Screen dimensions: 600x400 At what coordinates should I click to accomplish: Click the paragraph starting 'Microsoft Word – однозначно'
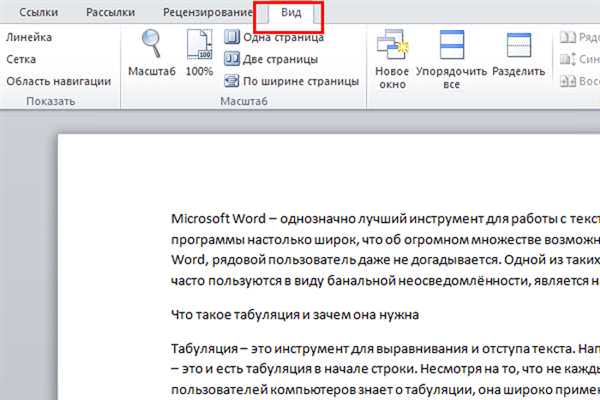[385, 250]
